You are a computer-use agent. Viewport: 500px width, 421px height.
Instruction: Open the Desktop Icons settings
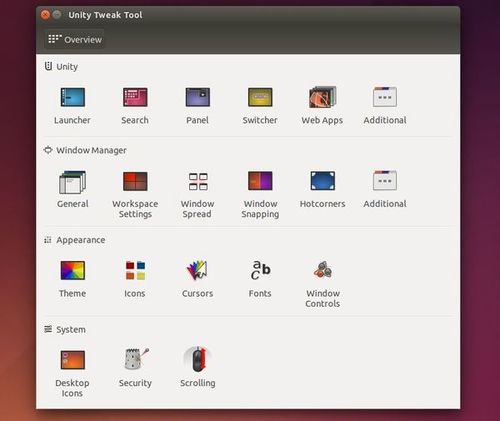pyautogui.click(x=73, y=360)
